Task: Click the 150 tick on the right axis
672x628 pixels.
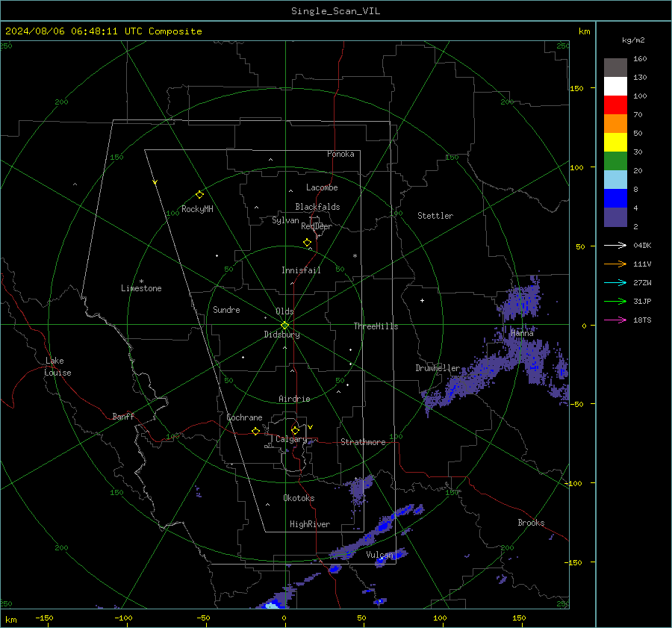Action: [577, 88]
